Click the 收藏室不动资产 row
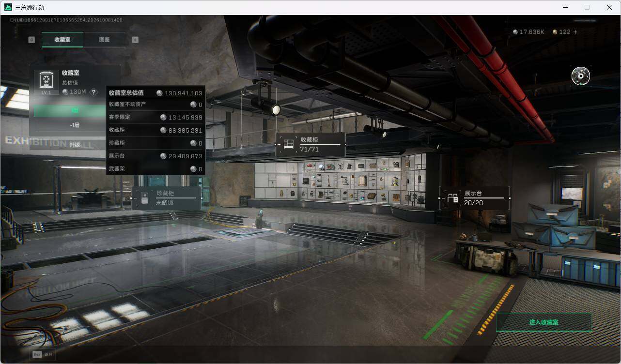 [x=155, y=104]
